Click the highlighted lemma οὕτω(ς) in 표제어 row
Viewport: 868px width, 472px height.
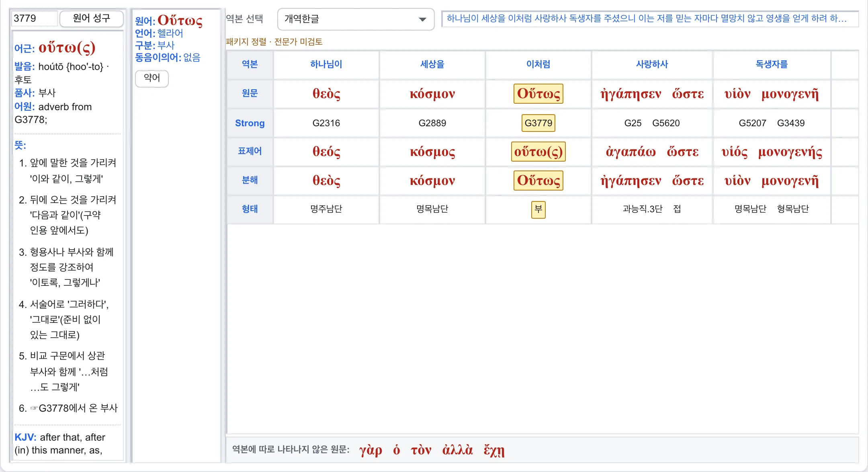pos(538,152)
